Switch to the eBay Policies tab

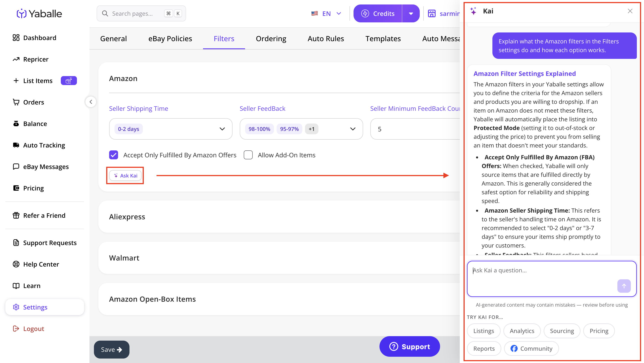point(170,38)
